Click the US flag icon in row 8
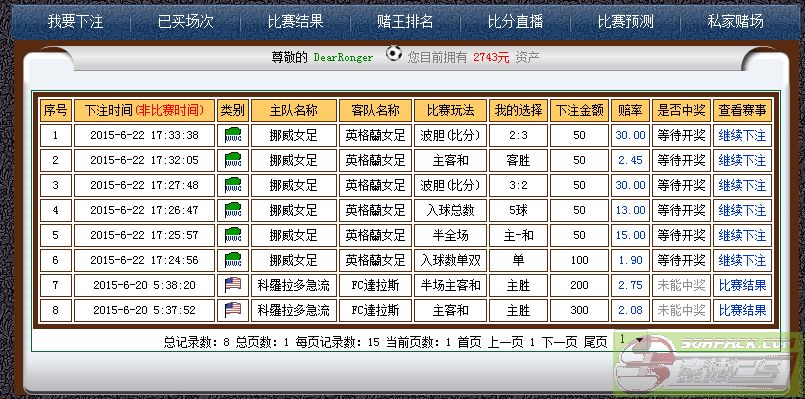The image size is (805, 399). pos(233,310)
